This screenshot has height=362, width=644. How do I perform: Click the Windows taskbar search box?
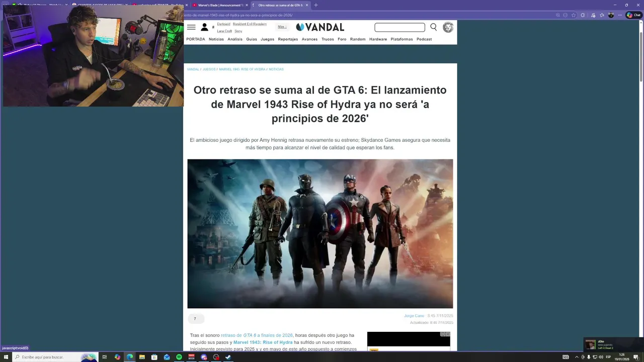coord(54,357)
